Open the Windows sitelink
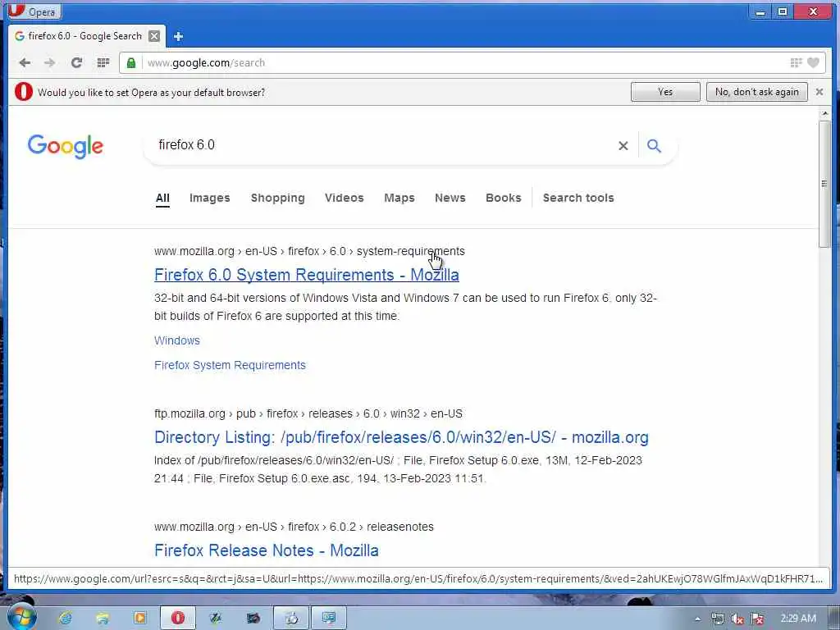Viewport: 840px width, 630px height. tap(177, 340)
